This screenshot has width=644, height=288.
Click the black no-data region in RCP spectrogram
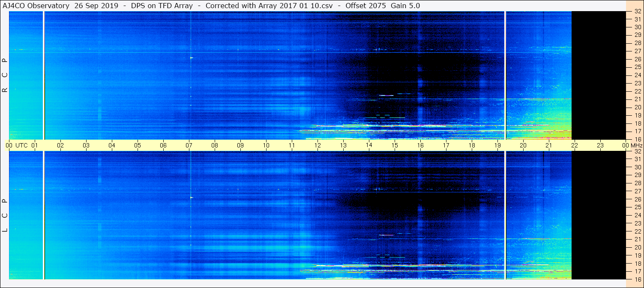[599, 75]
